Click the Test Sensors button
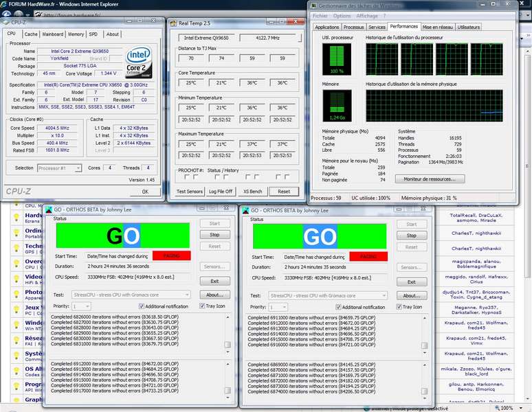The height and width of the screenshot is (412, 532). pyautogui.click(x=189, y=192)
